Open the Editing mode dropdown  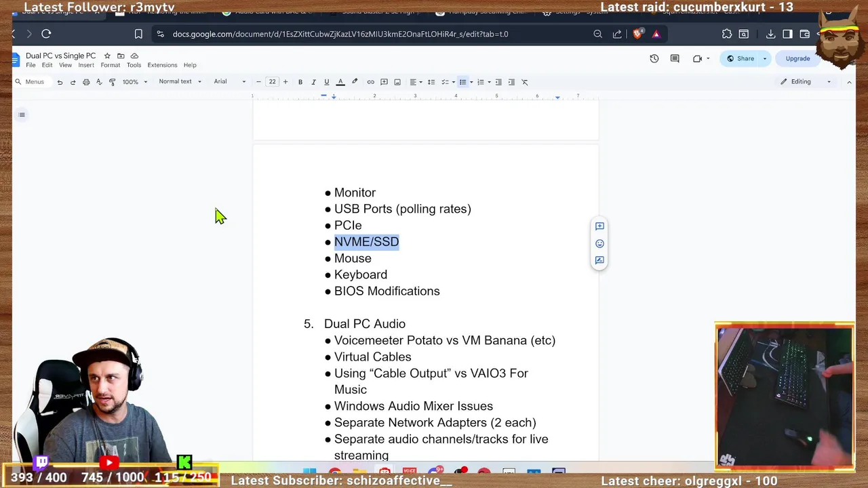(805, 82)
